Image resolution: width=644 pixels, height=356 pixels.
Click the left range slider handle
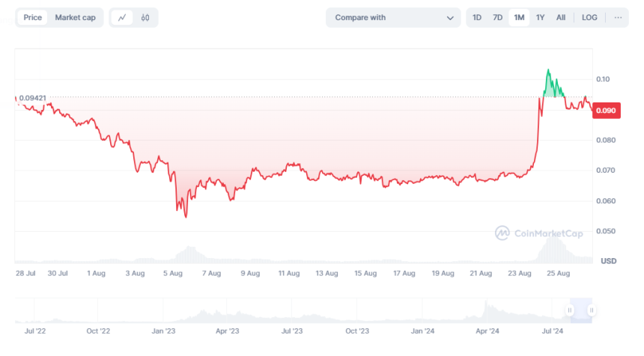point(571,310)
